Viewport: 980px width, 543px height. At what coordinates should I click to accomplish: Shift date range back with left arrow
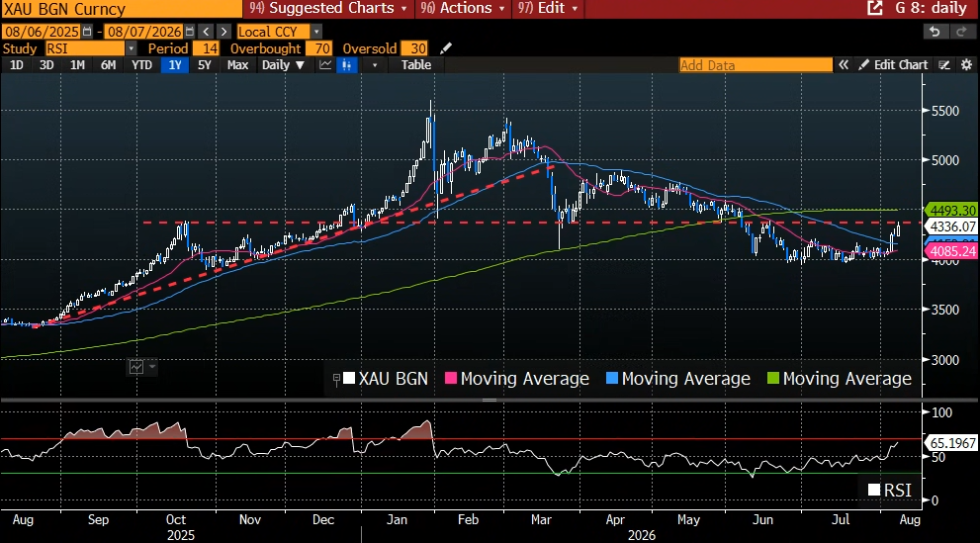coord(207,32)
